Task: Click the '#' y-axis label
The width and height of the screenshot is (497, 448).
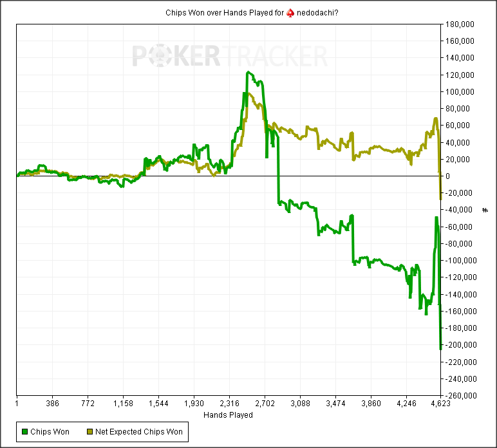Action: click(485, 210)
